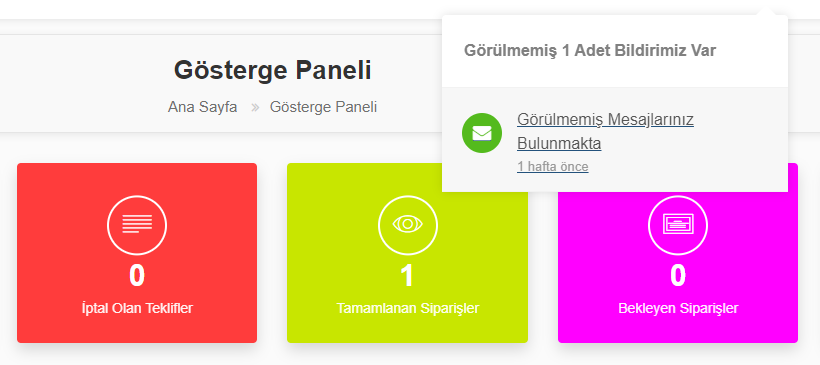Go to Ana Sayfa breadcrumb

point(202,107)
